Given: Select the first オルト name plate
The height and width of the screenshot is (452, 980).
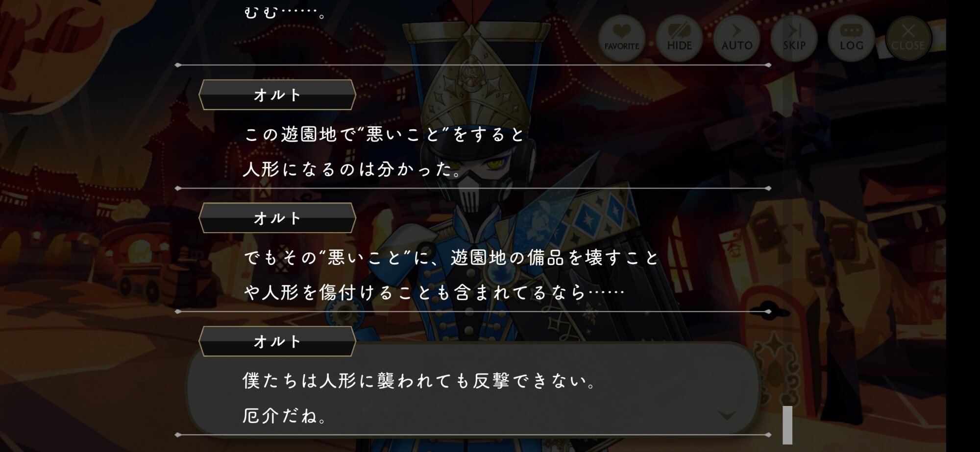Looking at the screenshot, I should point(277,95).
